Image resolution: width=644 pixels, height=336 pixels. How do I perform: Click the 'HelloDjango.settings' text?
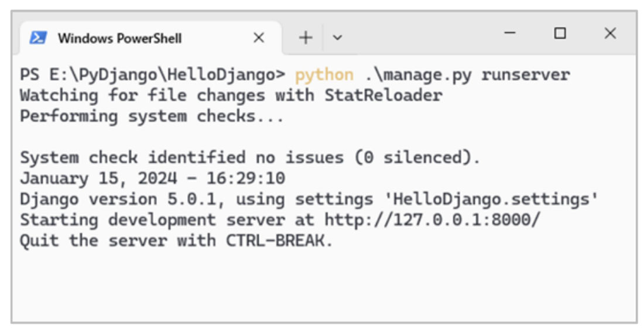click(491, 199)
